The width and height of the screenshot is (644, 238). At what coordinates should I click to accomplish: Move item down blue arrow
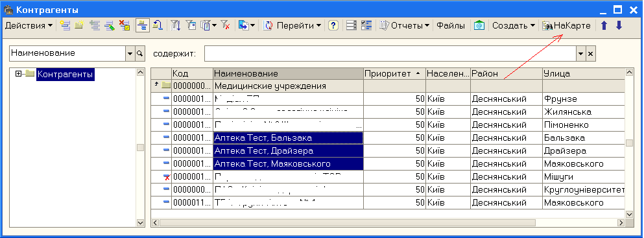619,25
